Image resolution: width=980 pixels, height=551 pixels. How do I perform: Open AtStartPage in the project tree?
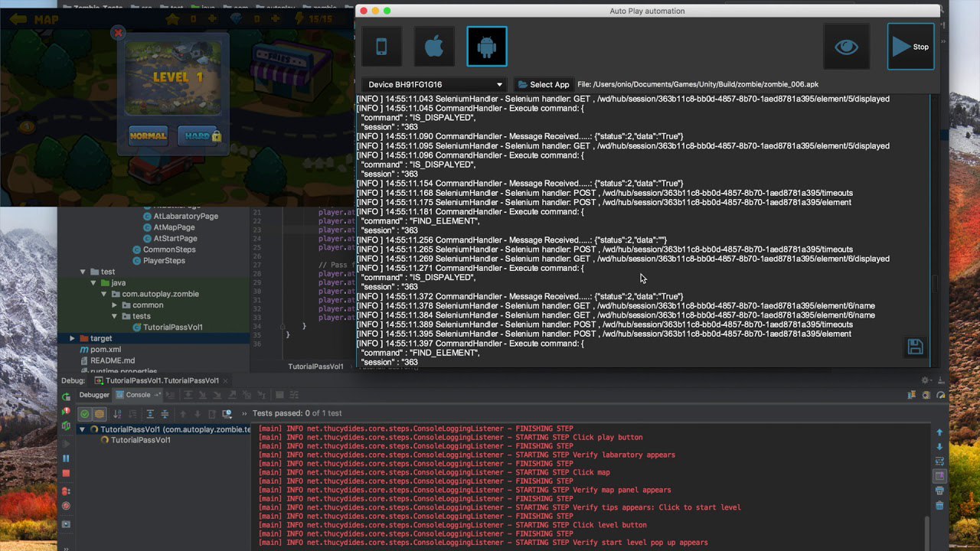pyautogui.click(x=169, y=238)
